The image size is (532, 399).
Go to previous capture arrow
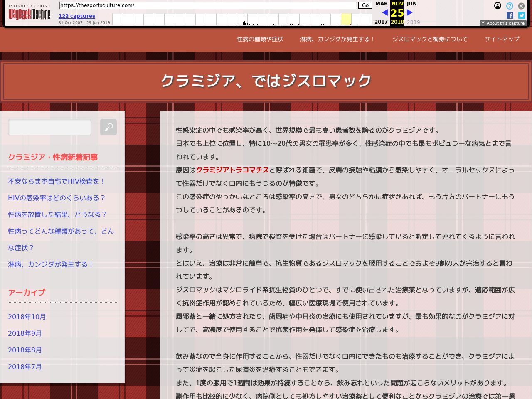point(385,12)
